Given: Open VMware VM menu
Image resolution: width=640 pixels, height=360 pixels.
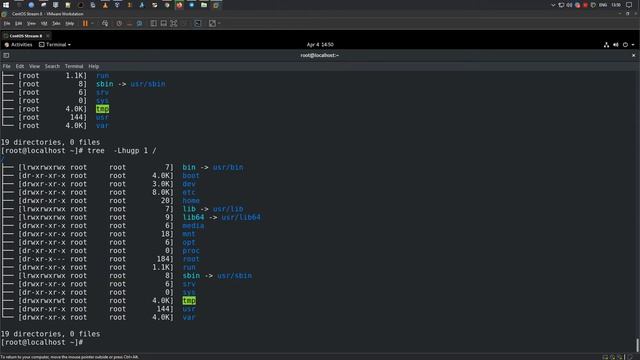Looking at the screenshot, I should click(x=44, y=23).
